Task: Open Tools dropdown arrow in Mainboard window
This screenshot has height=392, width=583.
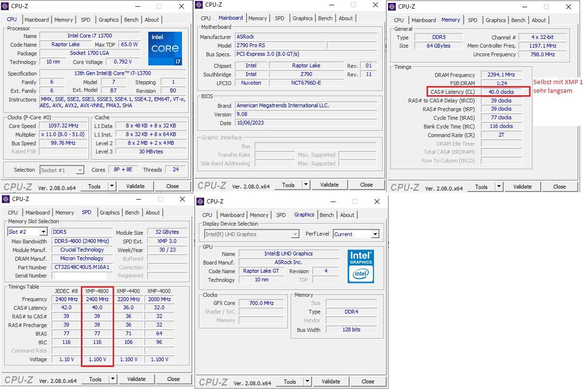Action: (x=306, y=185)
